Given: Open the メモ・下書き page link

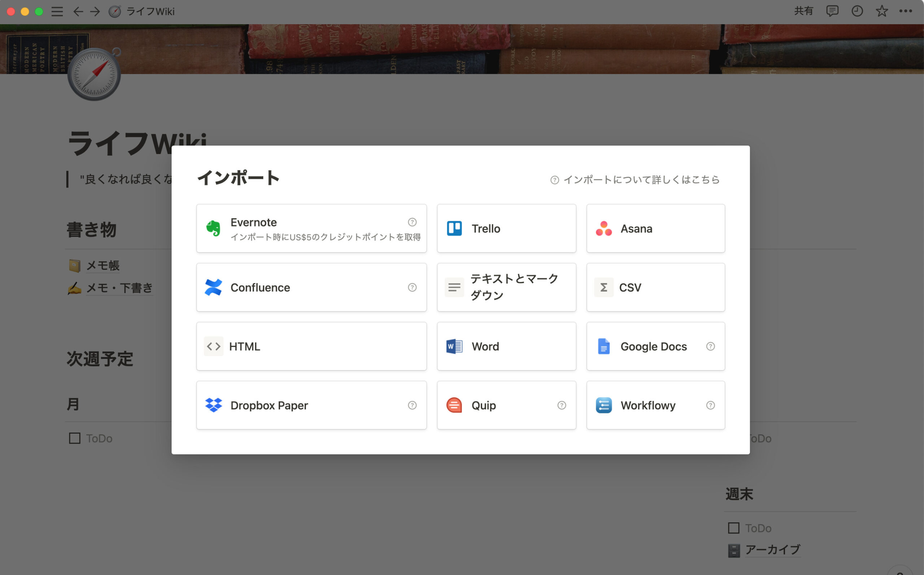Looking at the screenshot, I should [x=119, y=288].
